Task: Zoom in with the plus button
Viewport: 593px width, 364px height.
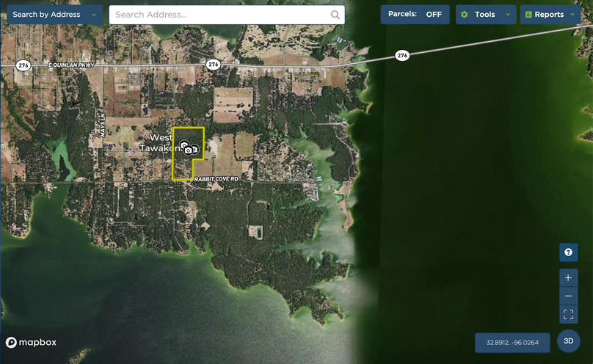Action: tap(568, 278)
